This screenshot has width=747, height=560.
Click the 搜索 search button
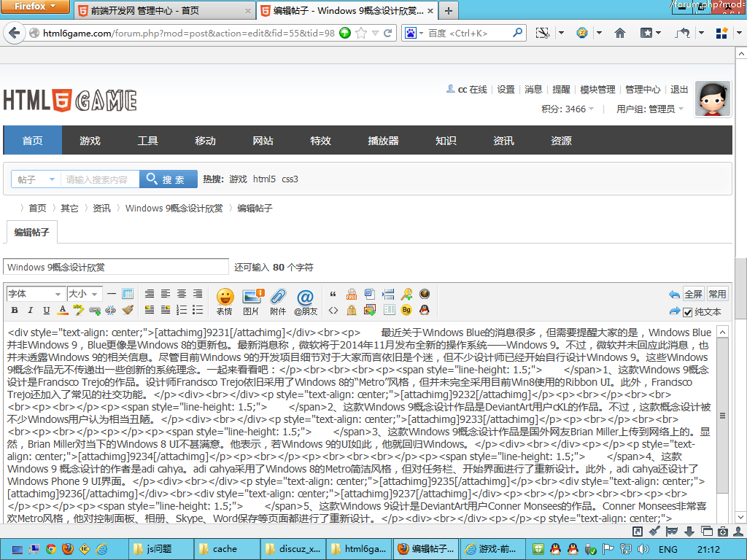[x=169, y=179]
